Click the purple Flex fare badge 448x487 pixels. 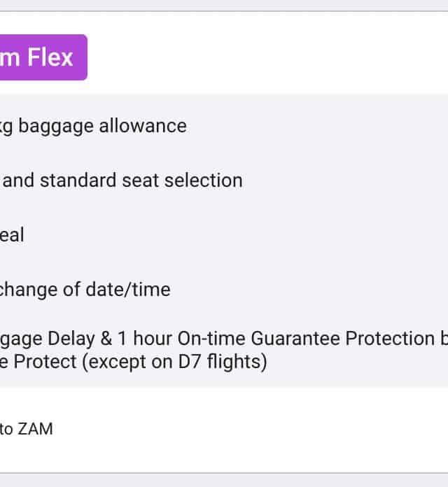point(41,57)
